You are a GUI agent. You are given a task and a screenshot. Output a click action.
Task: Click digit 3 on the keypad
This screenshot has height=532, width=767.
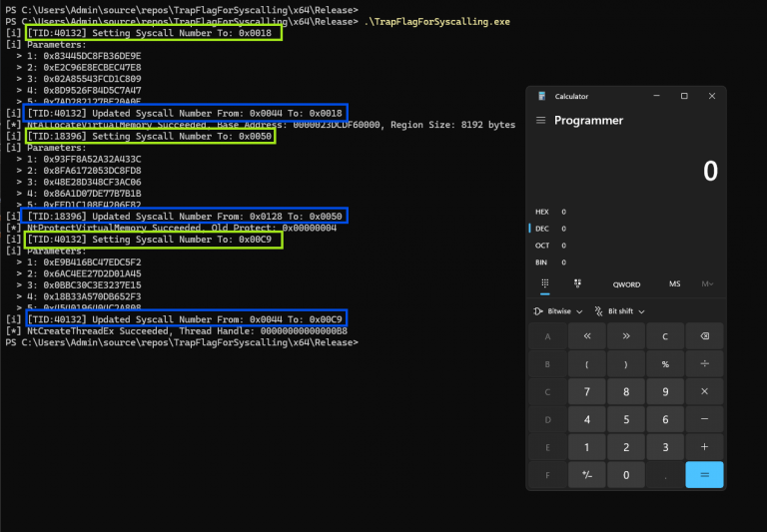click(x=665, y=447)
